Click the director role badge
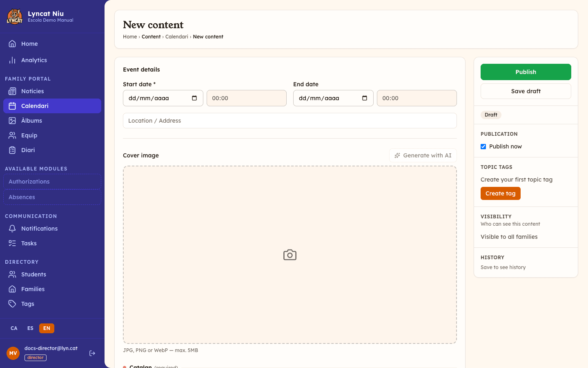 point(36,358)
